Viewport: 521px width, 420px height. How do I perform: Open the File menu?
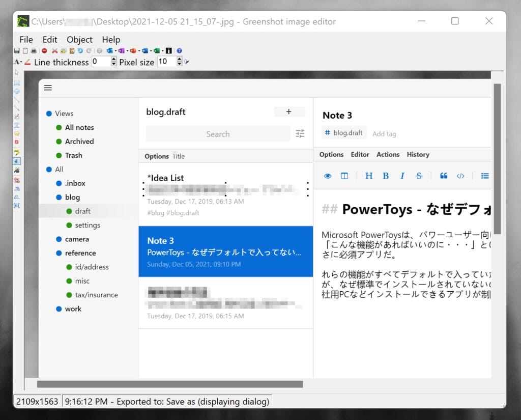coord(26,40)
